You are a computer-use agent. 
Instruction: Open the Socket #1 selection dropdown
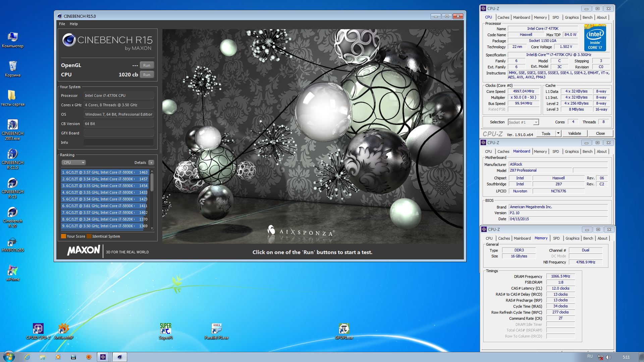[x=523, y=122]
